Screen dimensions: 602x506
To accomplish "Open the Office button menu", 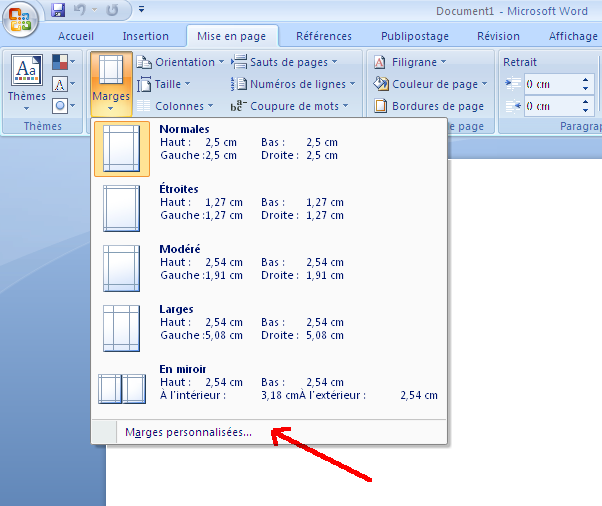I will coord(20,19).
